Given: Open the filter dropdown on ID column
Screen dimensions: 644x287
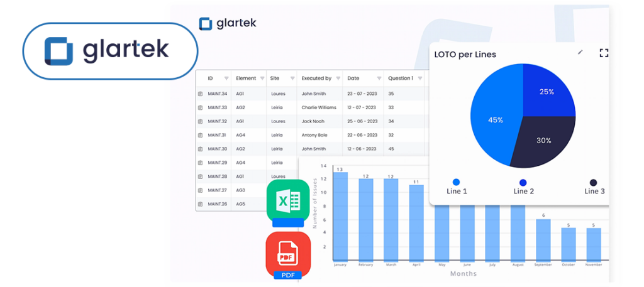Looking at the screenshot, I should pyautogui.click(x=226, y=79).
